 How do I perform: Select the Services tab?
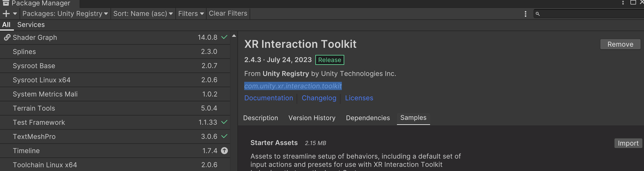[x=31, y=25]
